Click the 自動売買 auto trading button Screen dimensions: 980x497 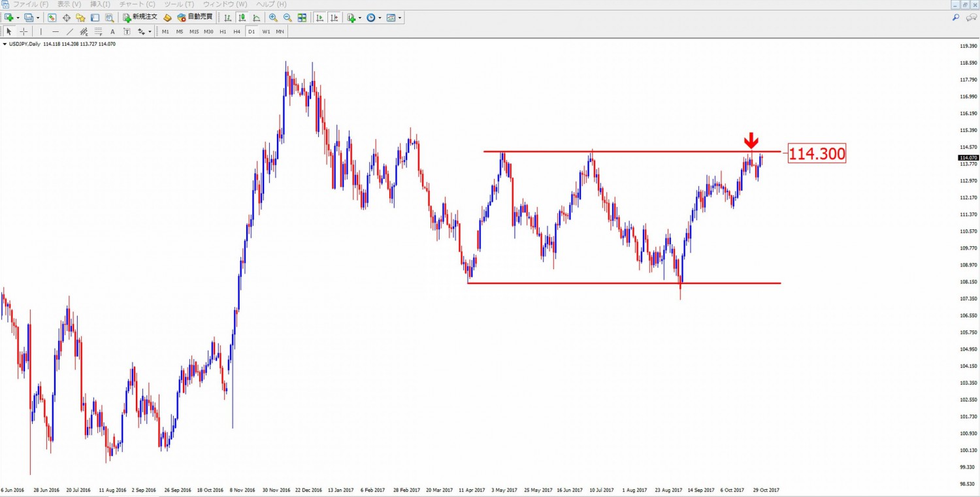[195, 18]
